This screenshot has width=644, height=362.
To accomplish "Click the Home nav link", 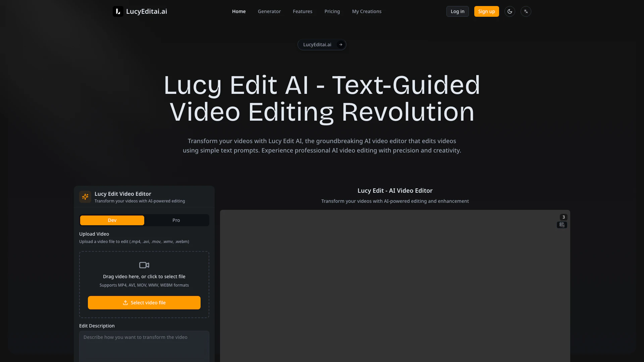I will [239, 11].
